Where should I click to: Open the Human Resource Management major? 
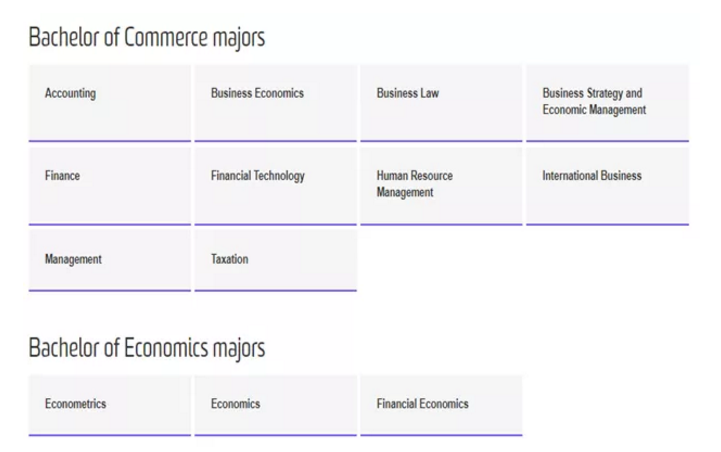click(441, 185)
